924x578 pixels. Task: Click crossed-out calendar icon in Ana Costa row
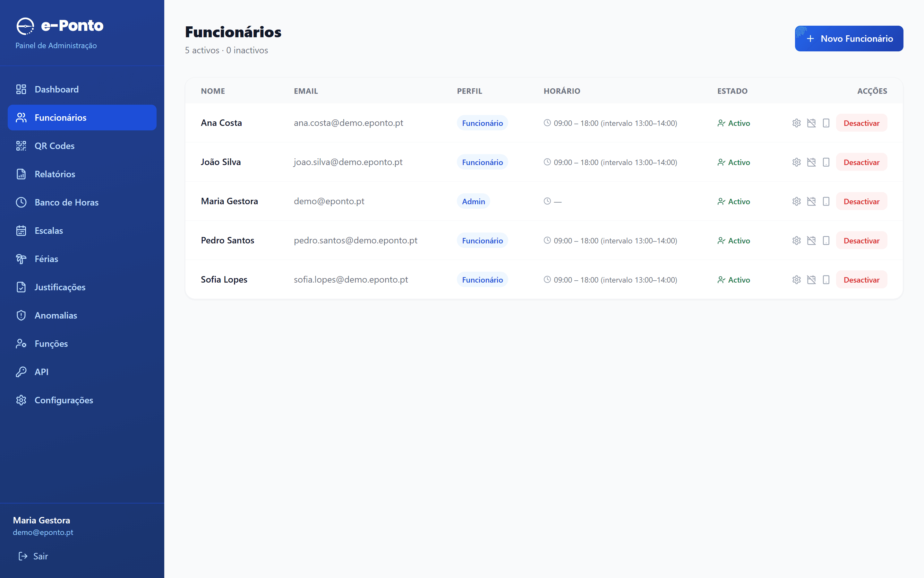point(811,123)
